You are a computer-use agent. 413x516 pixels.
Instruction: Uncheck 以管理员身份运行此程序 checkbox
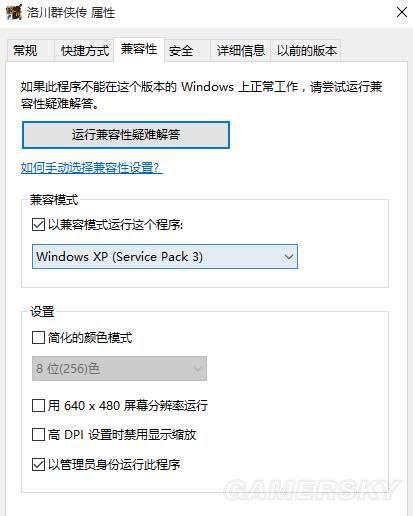pyautogui.click(x=38, y=464)
